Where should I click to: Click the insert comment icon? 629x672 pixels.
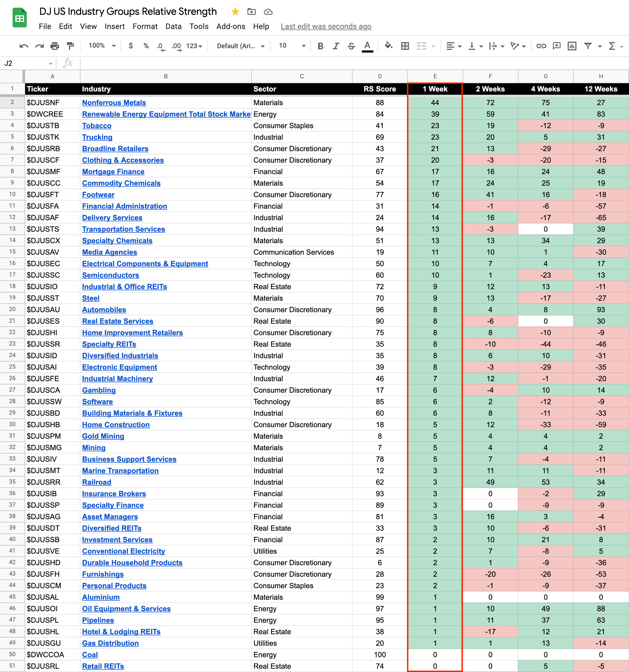pyautogui.click(x=556, y=46)
